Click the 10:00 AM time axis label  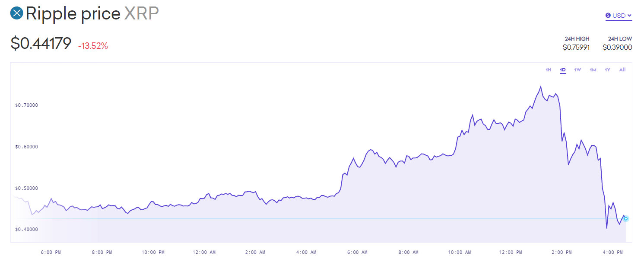coord(460,252)
